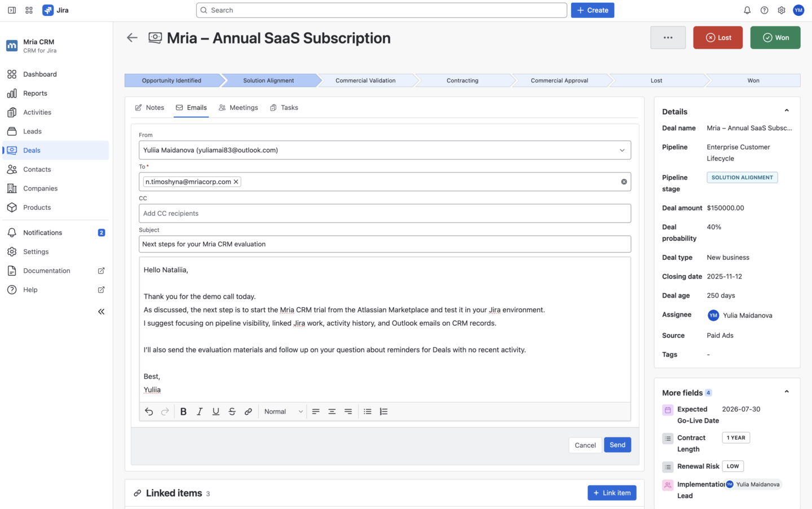
Task: Open Leads in the sidebar
Action: click(x=55, y=131)
